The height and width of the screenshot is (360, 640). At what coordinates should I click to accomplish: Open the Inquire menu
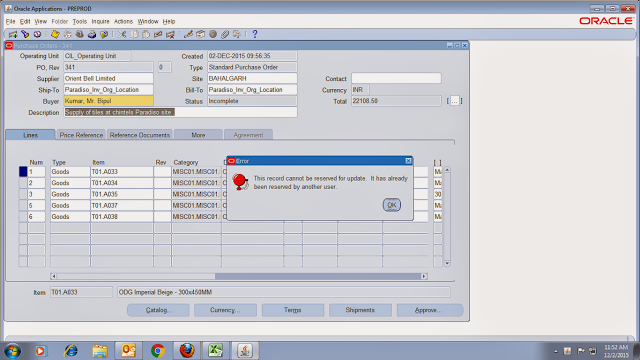coord(100,22)
